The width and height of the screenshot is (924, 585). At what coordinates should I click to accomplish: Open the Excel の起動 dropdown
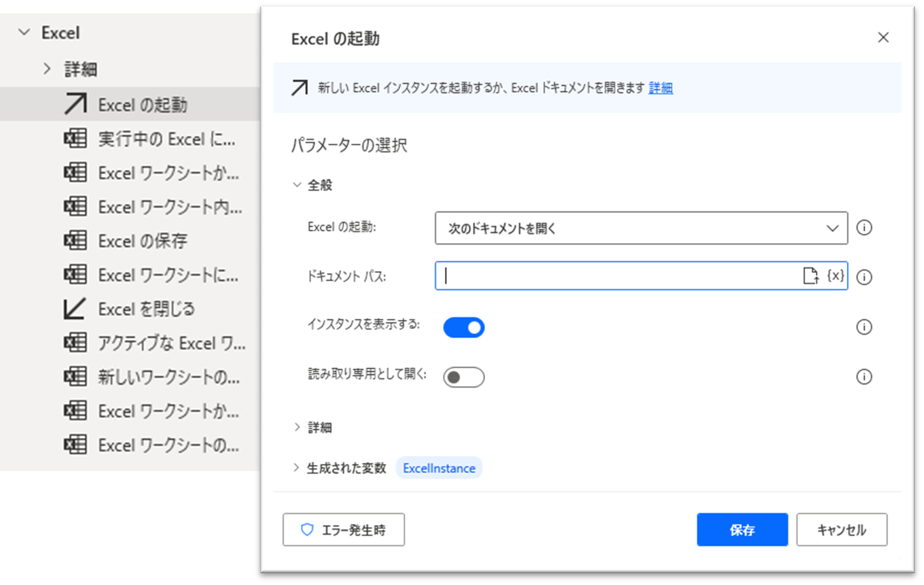(641, 228)
